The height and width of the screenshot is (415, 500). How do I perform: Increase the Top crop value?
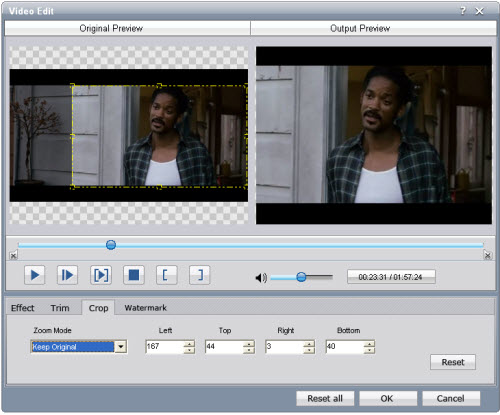coord(249,344)
